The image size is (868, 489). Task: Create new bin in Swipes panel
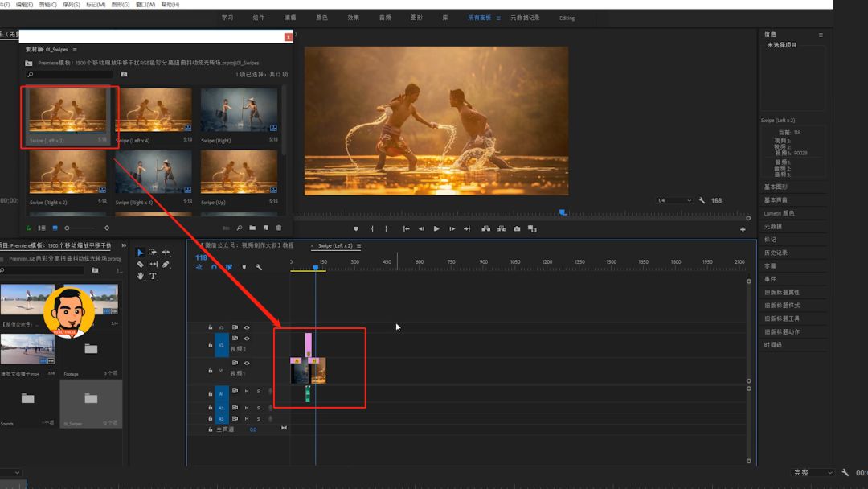(x=252, y=228)
